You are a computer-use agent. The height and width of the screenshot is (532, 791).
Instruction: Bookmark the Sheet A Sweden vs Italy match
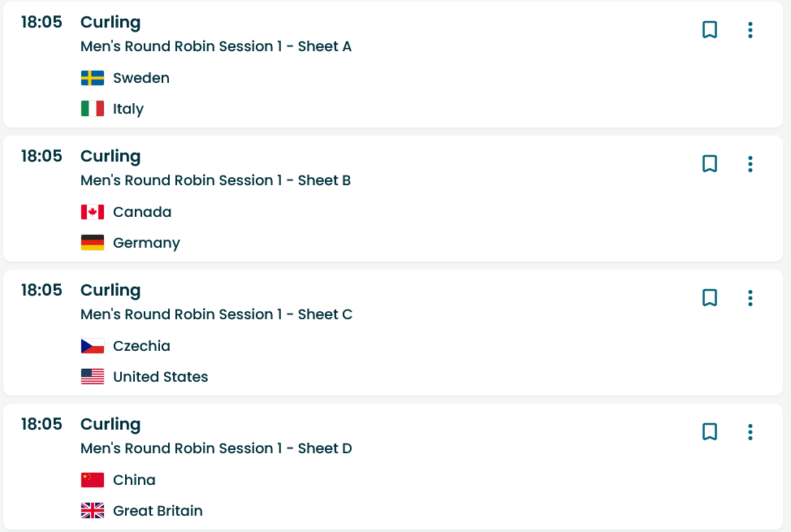710,30
